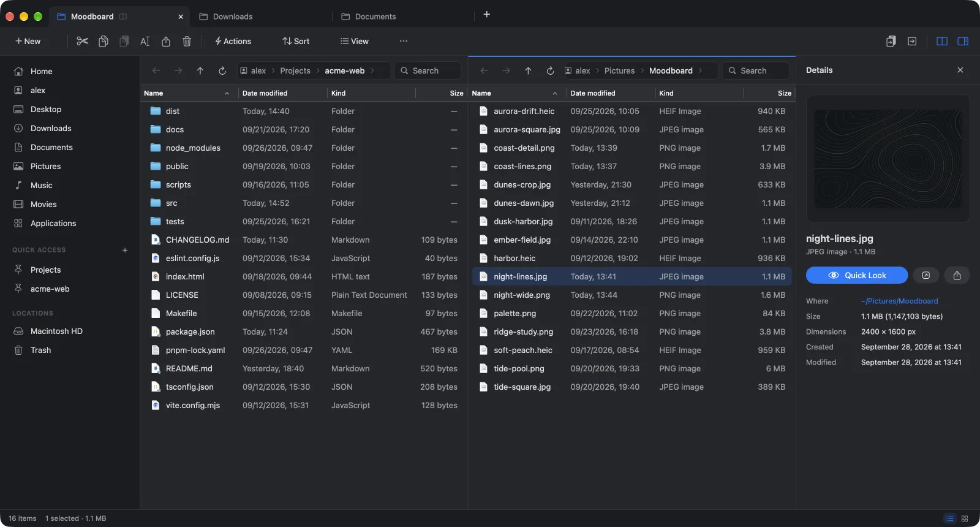Viewport: 980px width, 527px height.
Task: Refresh the Moodboard pane
Action: tap(550, 70)
